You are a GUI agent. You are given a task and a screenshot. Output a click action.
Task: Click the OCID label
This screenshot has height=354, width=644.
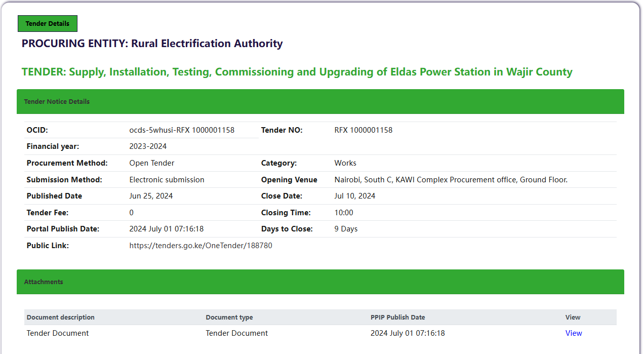pos(37,130)
